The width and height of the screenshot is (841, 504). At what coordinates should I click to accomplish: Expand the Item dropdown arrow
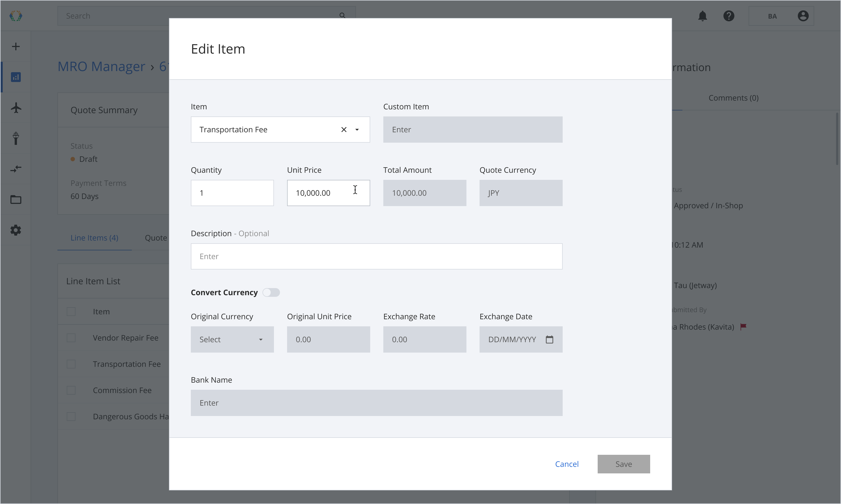[357, 129]
